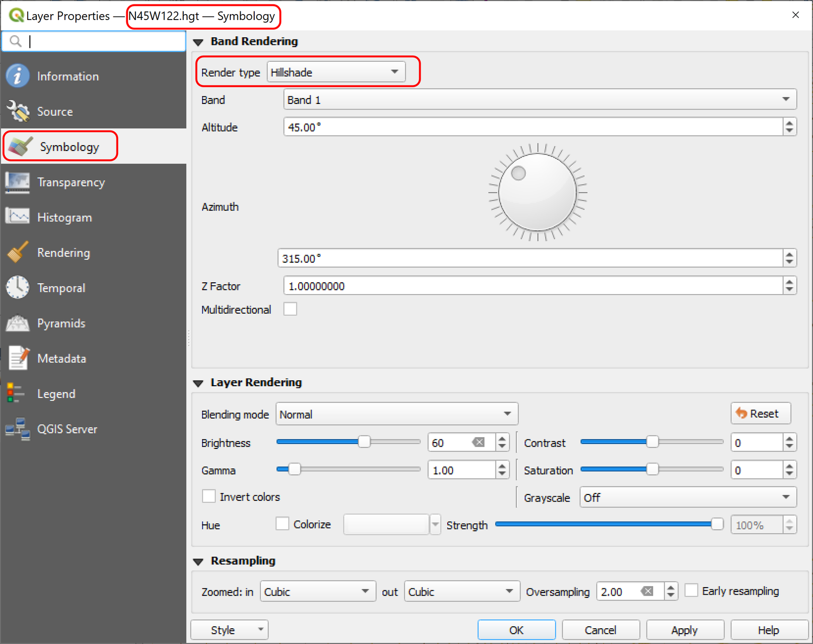This screenshot has height=644, width=813.
Task: Select the Information panel icon
Action: click(17, 76)
